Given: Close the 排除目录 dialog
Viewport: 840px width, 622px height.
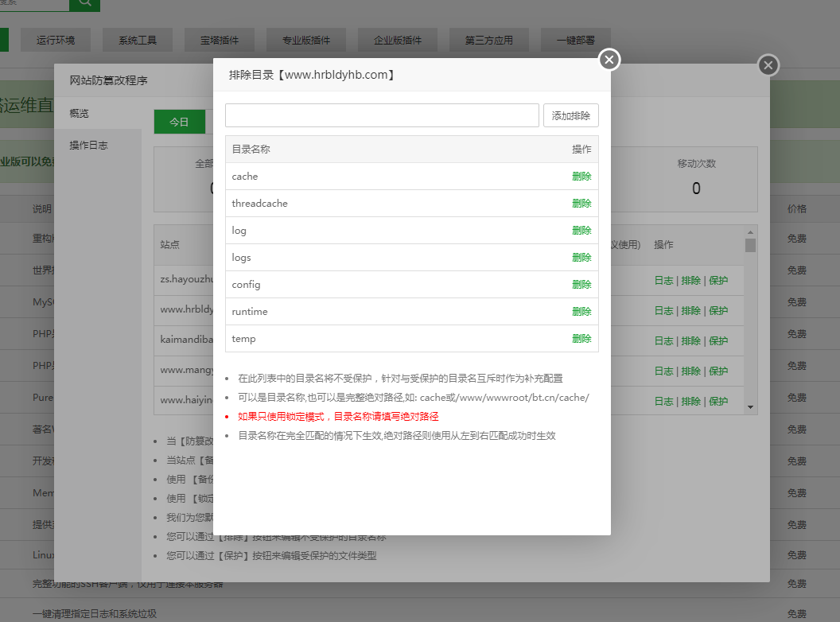Looking at the screenshot, I should pos(609,60).
